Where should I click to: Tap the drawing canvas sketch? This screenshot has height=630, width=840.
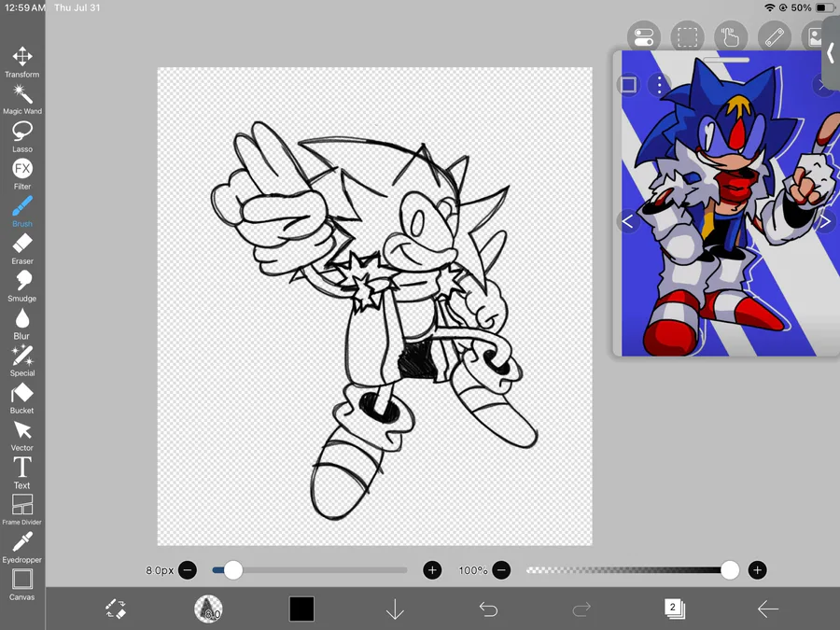click(x=374, y=306)
